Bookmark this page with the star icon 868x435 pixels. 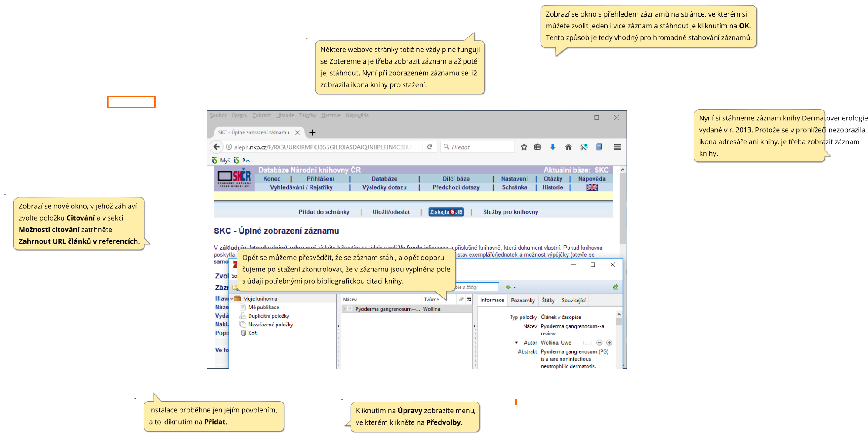tap(524, 147)
